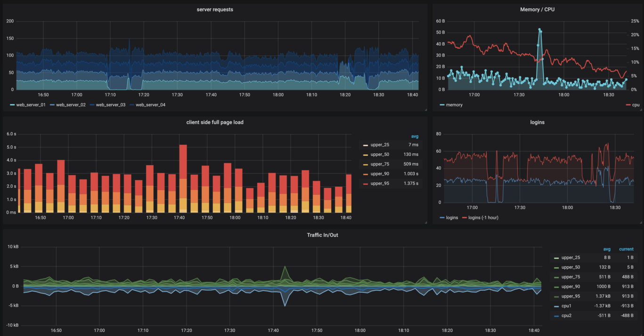The height and width of the screenshot is (336, 644).
Task: Click the color swatch beside web_server_02
Action: pyautogui.click(x=52, y=105)
